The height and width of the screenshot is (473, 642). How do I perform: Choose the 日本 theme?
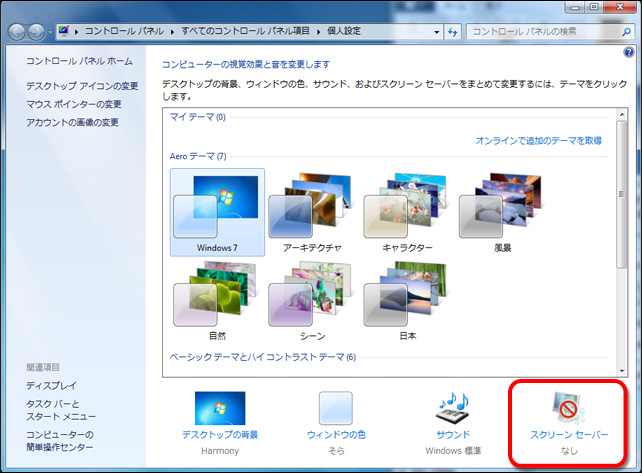click(x=408, y=301)
